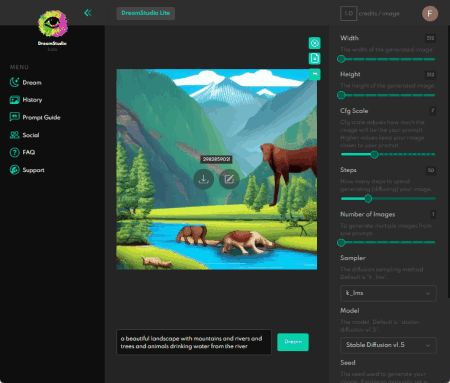Adjust the Width slider

pos(388,59)
